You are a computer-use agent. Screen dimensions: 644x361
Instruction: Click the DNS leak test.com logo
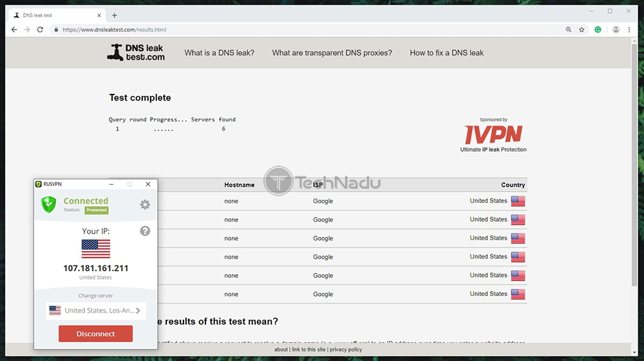click(x=136, y=53)
